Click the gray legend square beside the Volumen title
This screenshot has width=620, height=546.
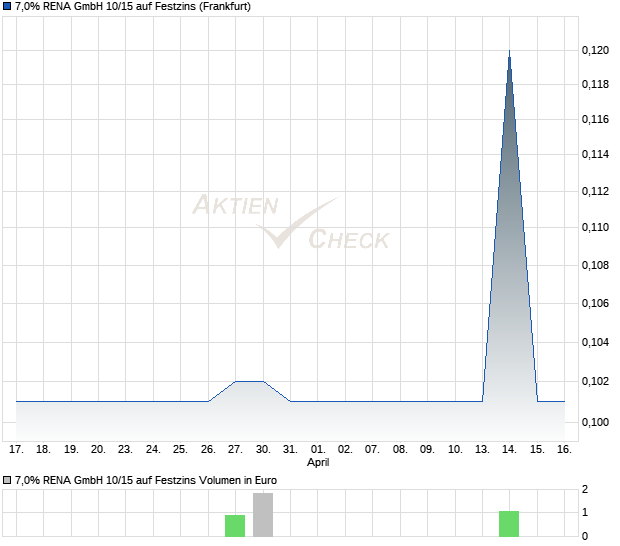(x=7, y=480)
